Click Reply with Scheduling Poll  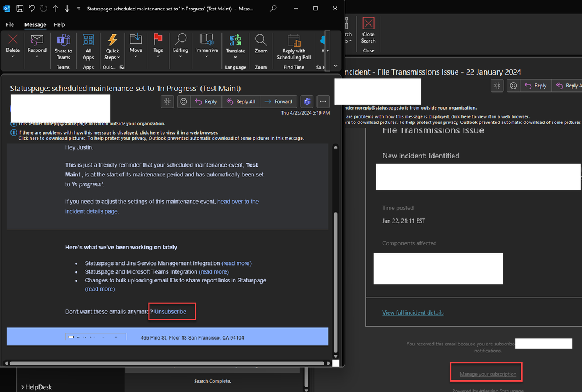(x=294, y=47)
